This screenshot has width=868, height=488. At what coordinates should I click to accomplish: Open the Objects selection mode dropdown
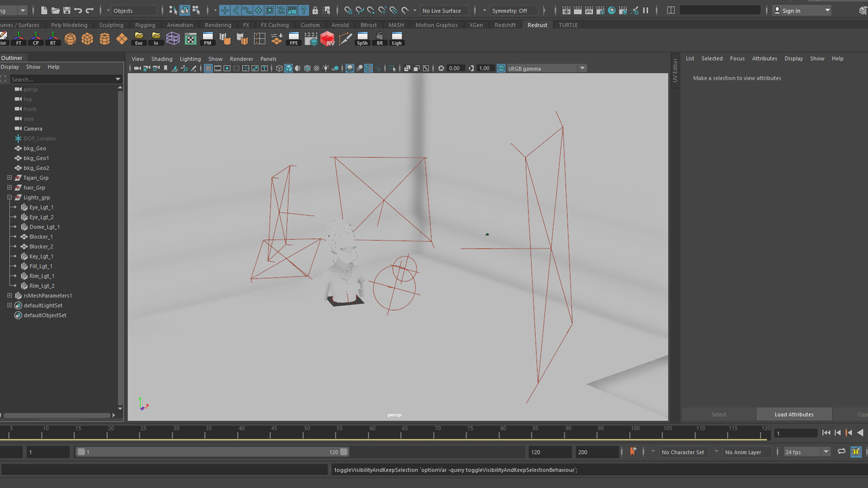[132, 10]
